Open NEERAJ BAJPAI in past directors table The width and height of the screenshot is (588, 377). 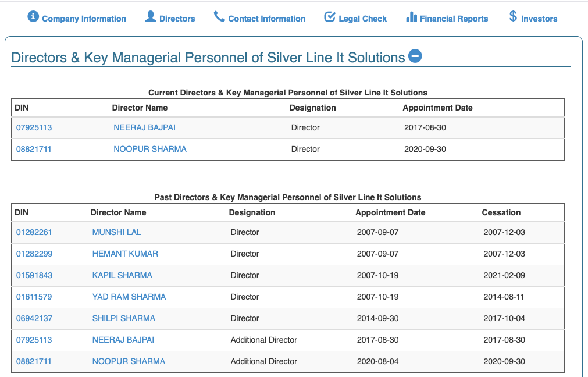[x=123, y=340]
